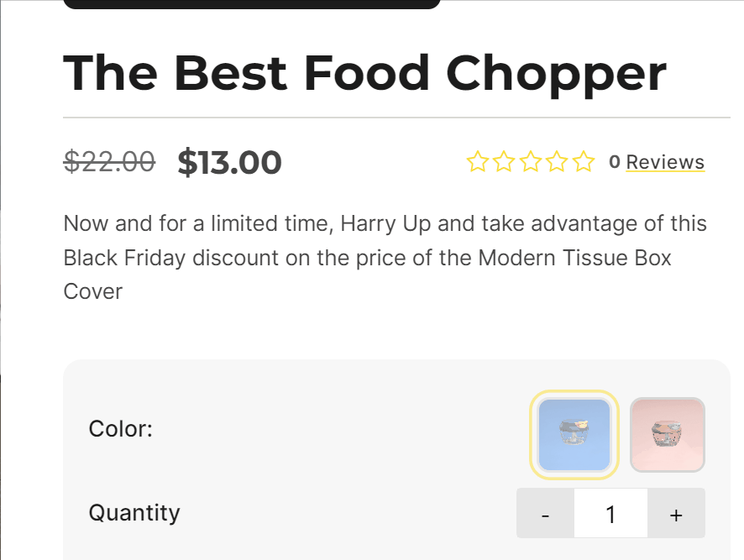Screen dimensions: 744x560
Task: Click the first rating star
Action: pos(477,162)
